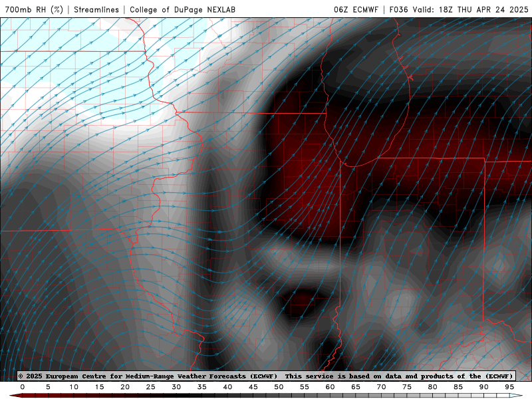This screenshot has width=532, height=399.
Task: Select the colorbar label "65"
Action: click(356, 387)
